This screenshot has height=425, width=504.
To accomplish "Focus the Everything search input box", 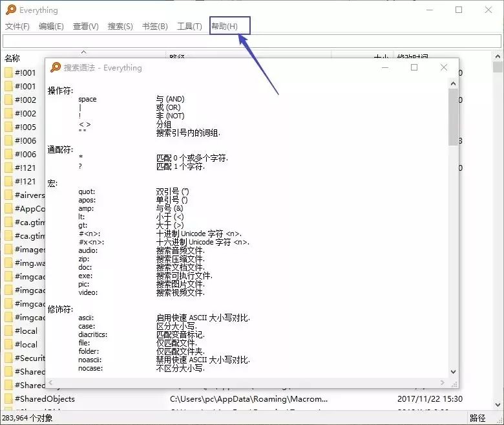I will click(x=252, y=41).
